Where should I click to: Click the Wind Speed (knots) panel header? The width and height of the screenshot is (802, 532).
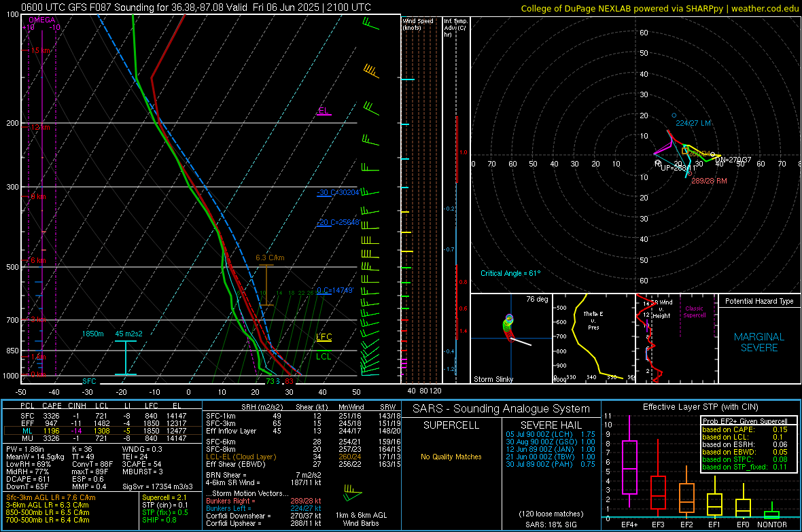pyautogui.click(x=417, y=24)
